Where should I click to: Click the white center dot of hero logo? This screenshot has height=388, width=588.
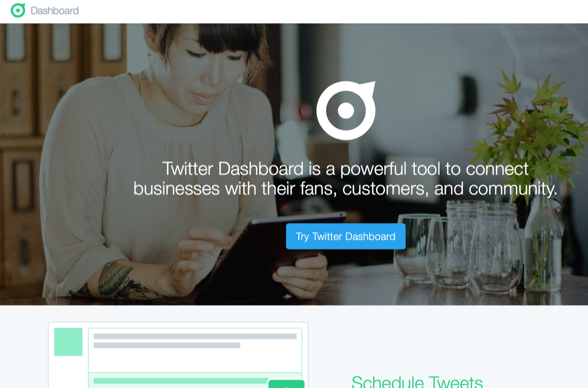click(x=346, y=111)
